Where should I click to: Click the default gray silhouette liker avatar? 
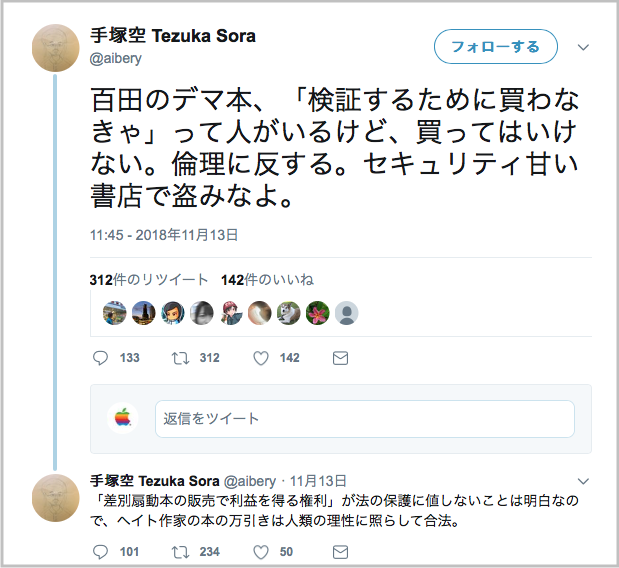[x=346, y=313]
